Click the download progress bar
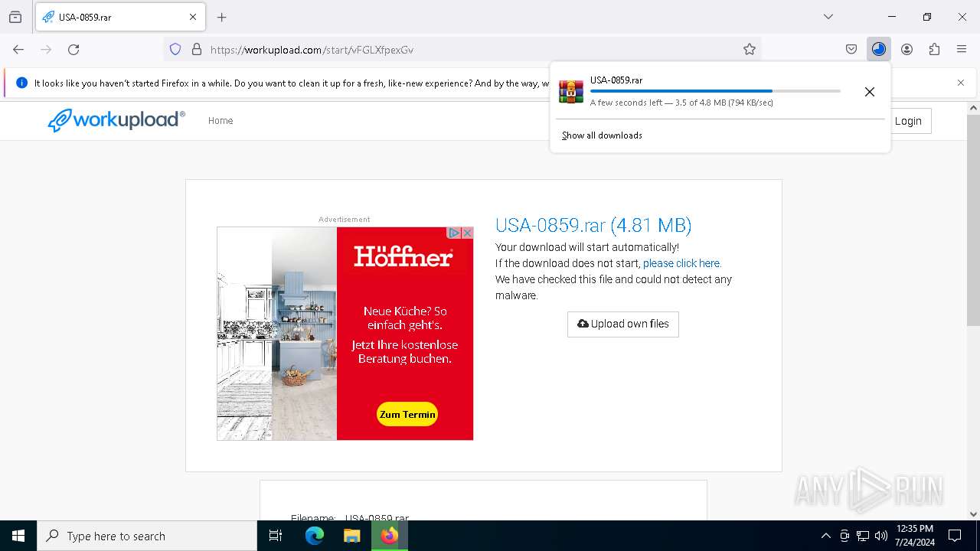This screenshot has width=980, height=551. pos(715,91)
